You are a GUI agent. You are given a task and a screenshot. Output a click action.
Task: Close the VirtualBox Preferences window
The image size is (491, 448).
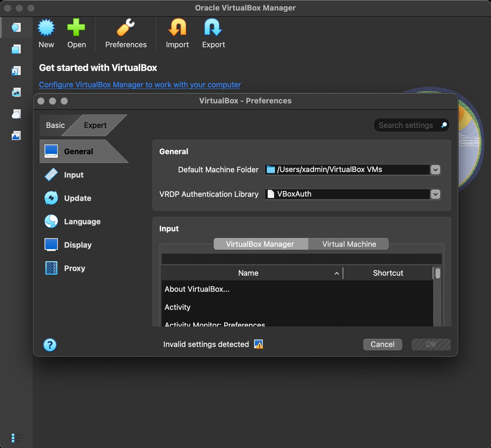pyautogui.click(x=41, y=101)
